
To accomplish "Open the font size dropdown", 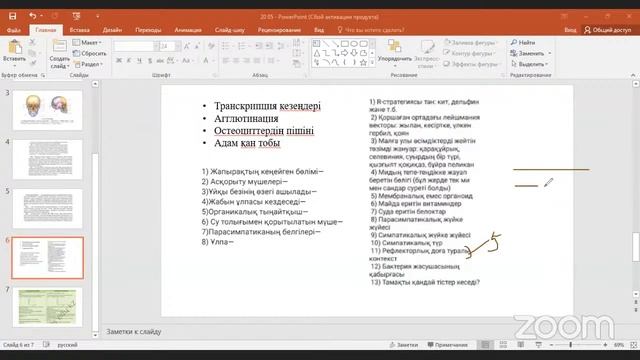I will tap(178, 47).
